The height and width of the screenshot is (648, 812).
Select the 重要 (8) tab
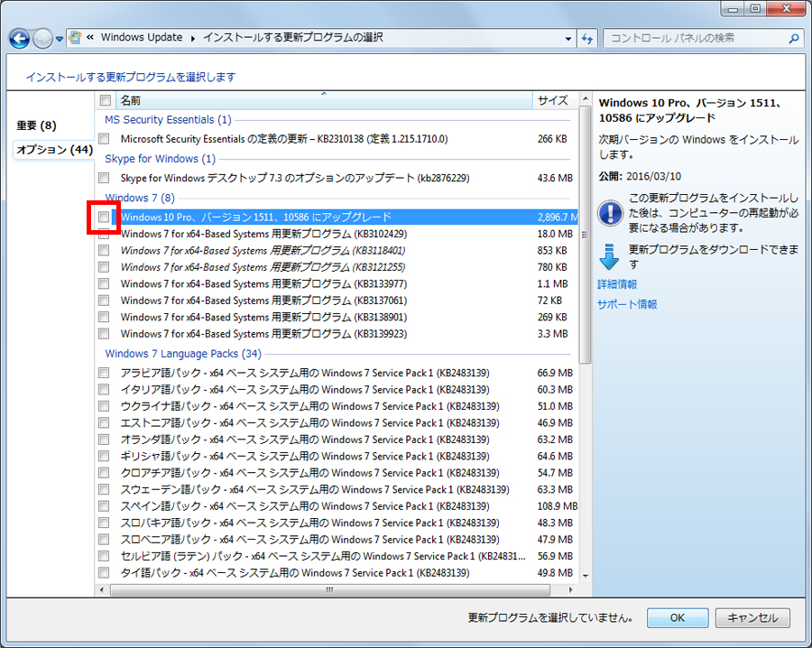36,125
